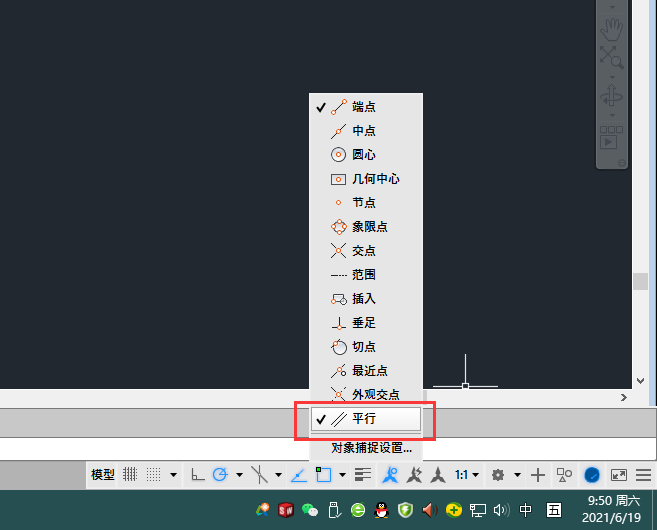
Task: Select 切点 tangent snap menu entry
Action: (x=365, y=346)
